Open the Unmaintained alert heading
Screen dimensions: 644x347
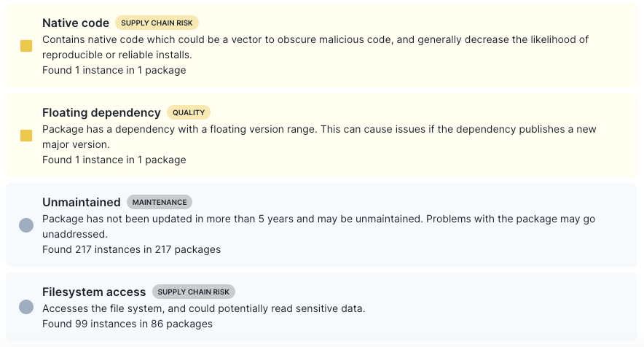click(82, 202)
